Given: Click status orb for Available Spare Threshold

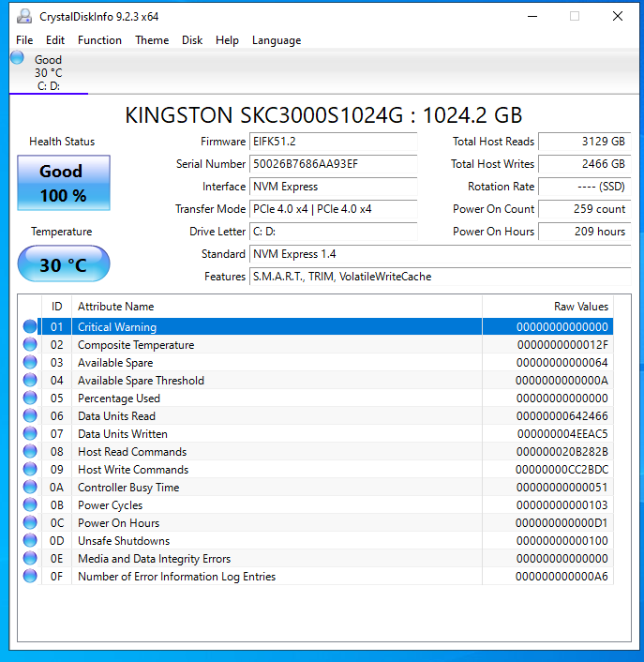Looking at the screenshot, I should pyautogui.click(x=30, y=380).
